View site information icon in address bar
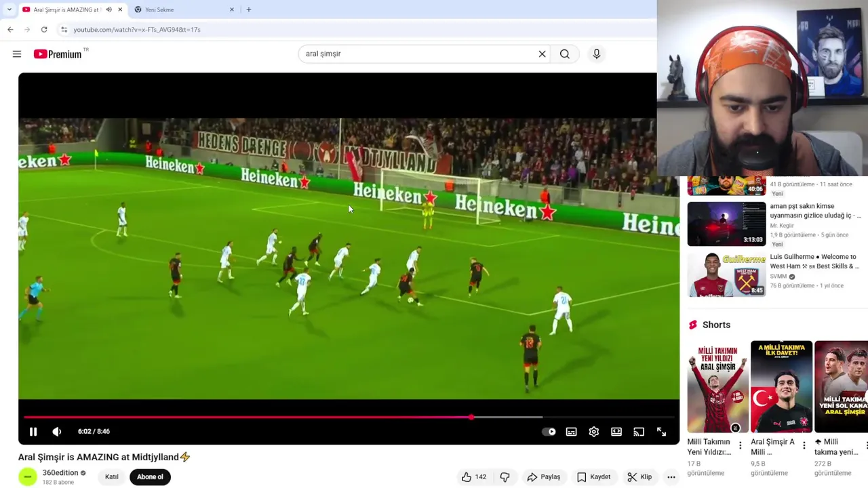 64,30
